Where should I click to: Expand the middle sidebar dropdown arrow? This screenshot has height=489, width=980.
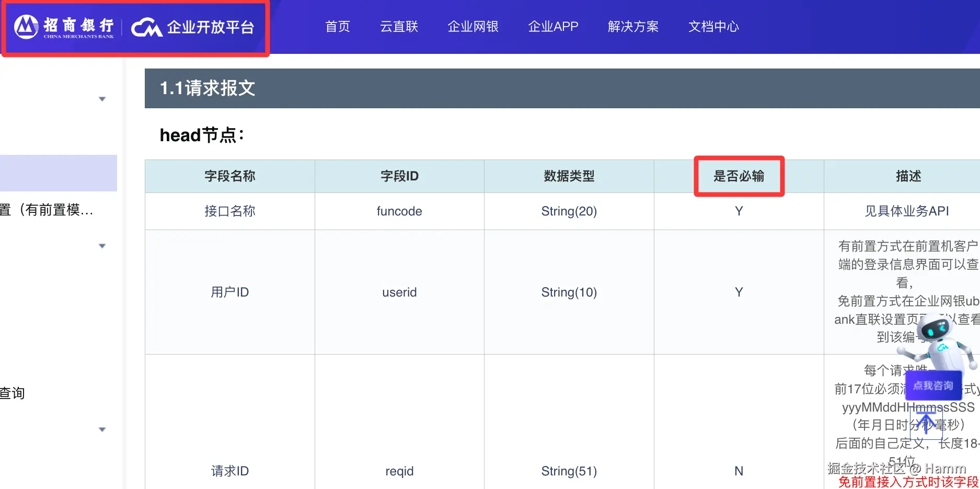(x=102, y=246)
